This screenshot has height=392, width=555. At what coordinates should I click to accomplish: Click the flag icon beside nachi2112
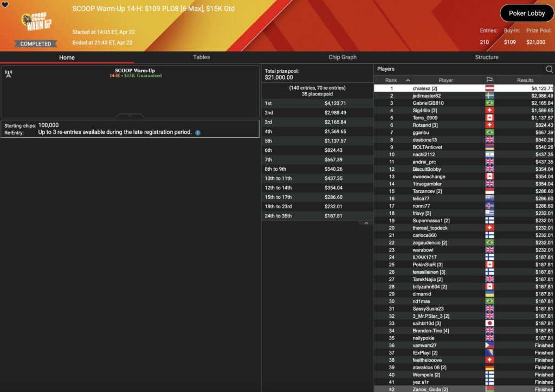click(x=489, y=155)
